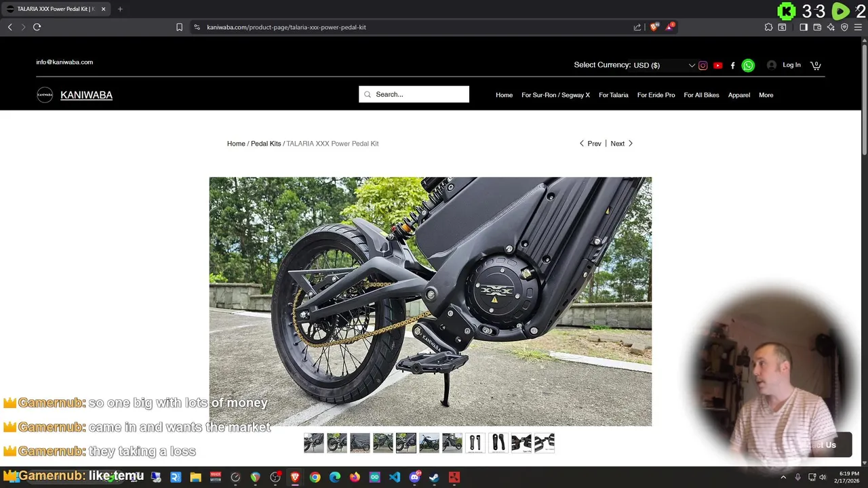This screenshot has width=868, height=488.
Task: Open the browser hamburger menu
Action: (x=858, y=27)
